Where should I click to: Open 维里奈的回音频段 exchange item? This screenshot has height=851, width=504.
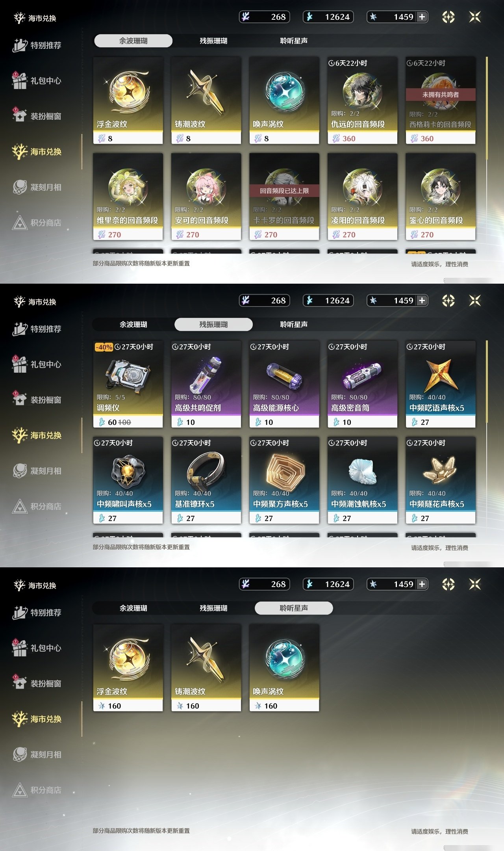click(x=128, y=197)
